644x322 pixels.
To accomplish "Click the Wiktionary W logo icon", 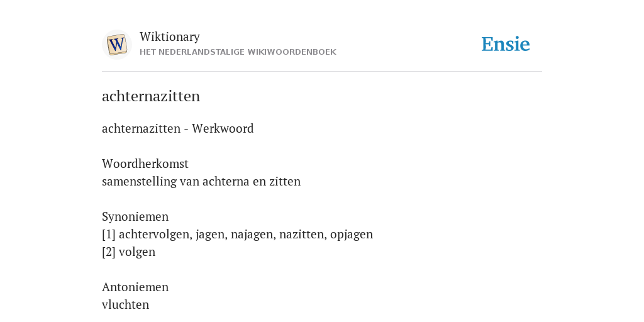I will 117,45.
